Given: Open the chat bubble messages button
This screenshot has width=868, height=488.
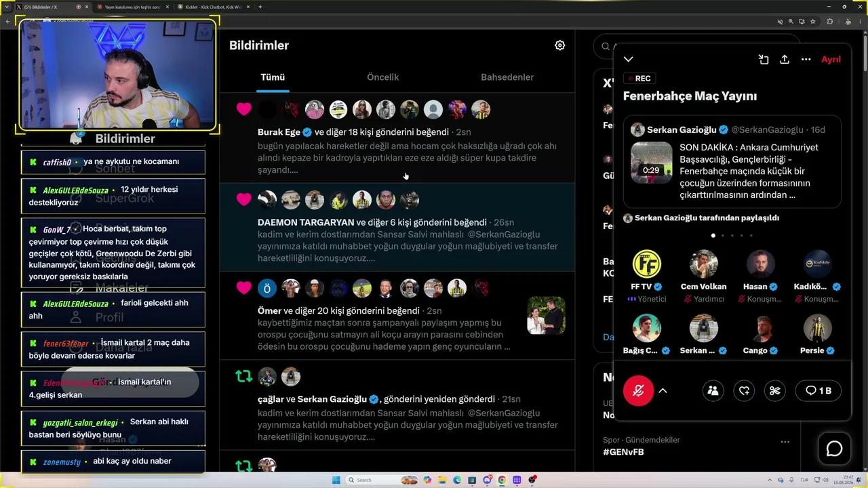Looking at the screenshot, I should pyautogui.click(x=834, y=449).
